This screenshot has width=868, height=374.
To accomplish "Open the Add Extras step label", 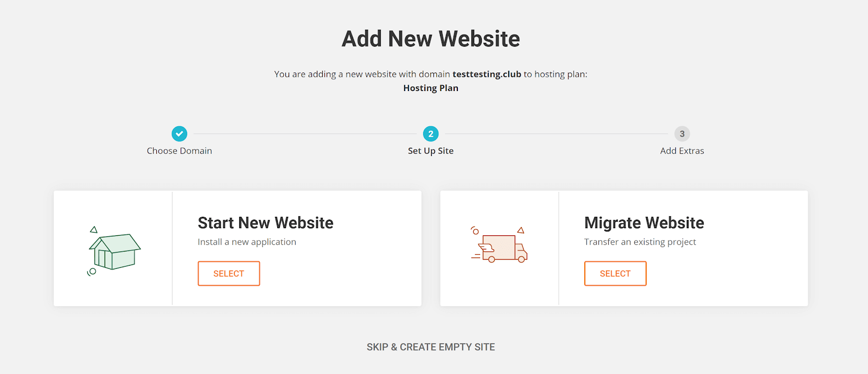I will click(682, 151).
